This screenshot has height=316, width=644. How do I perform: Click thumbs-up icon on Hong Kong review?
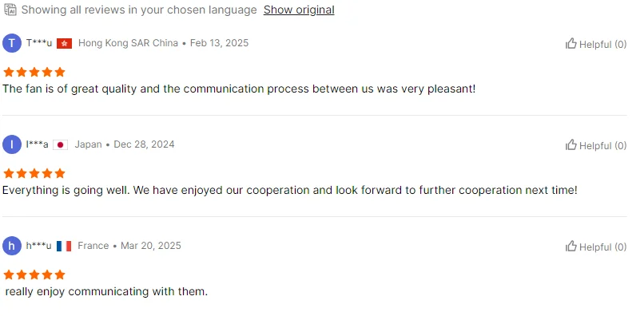(571, 43)
